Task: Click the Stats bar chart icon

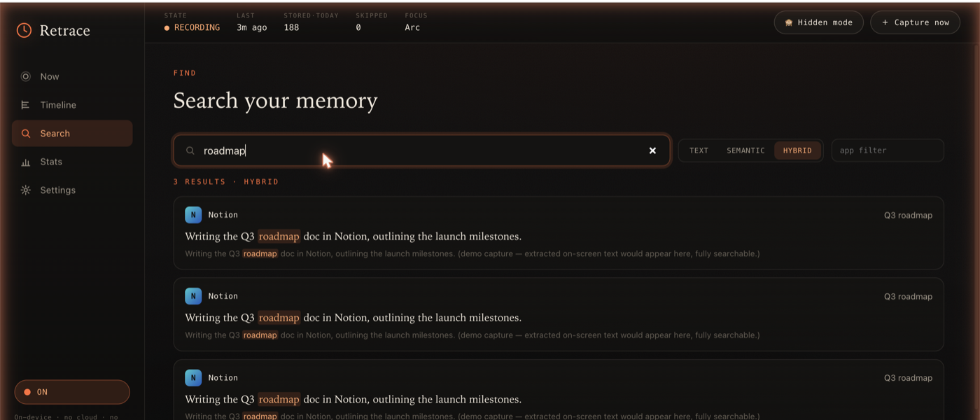Action: pyautogui.click(x=26, y=162)
